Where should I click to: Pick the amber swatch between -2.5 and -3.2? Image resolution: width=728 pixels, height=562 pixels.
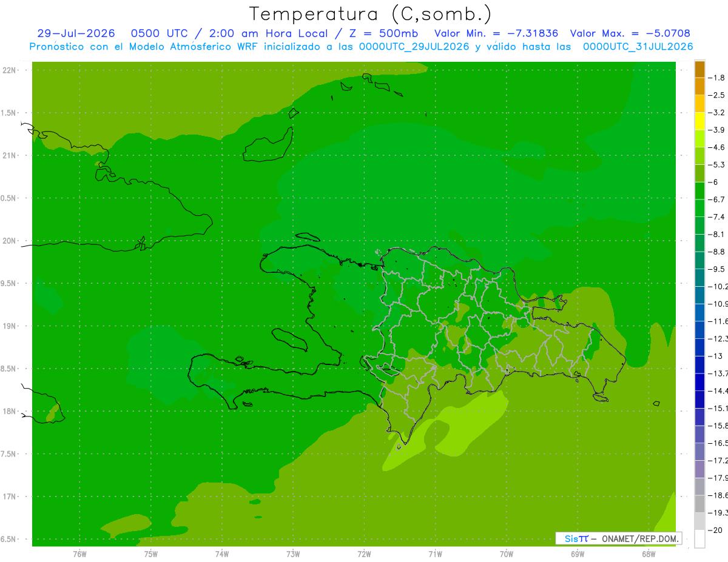coord(699,104)
